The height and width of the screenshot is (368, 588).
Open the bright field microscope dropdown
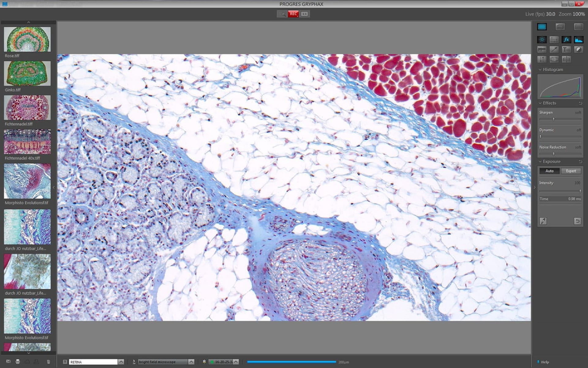click(x=192, y=362)
